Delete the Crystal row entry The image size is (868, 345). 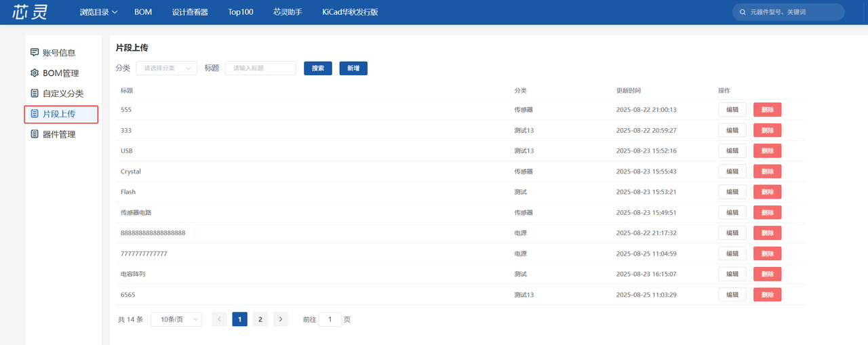coord(767,171)
